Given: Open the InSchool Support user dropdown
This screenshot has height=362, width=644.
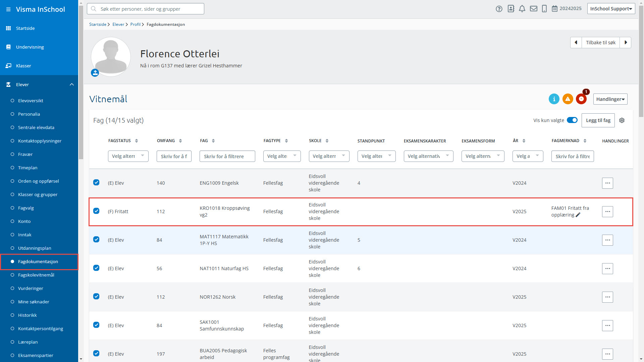Looking at the screenshot, I should pos(611,9).
